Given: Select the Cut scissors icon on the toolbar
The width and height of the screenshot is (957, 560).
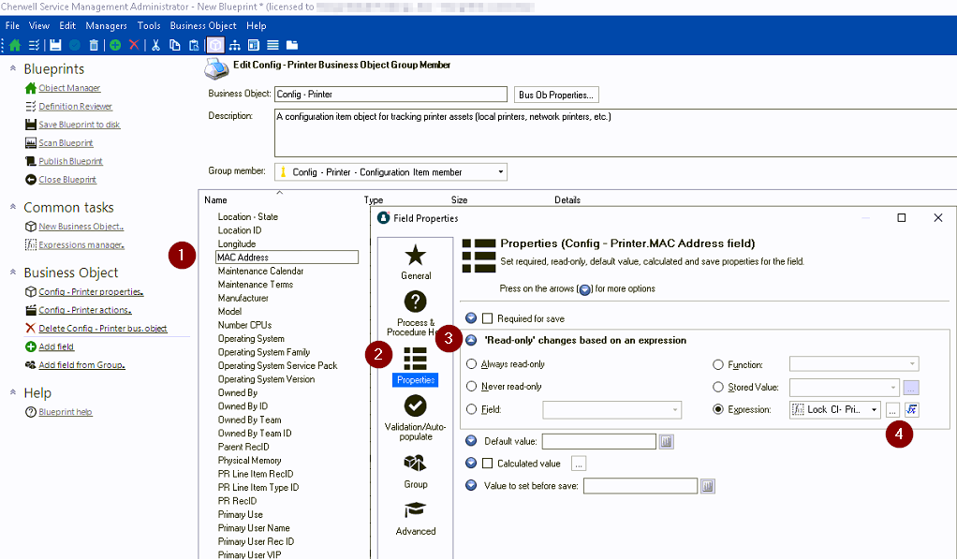Looking at the screenshot, I should (x=156, y=44).
